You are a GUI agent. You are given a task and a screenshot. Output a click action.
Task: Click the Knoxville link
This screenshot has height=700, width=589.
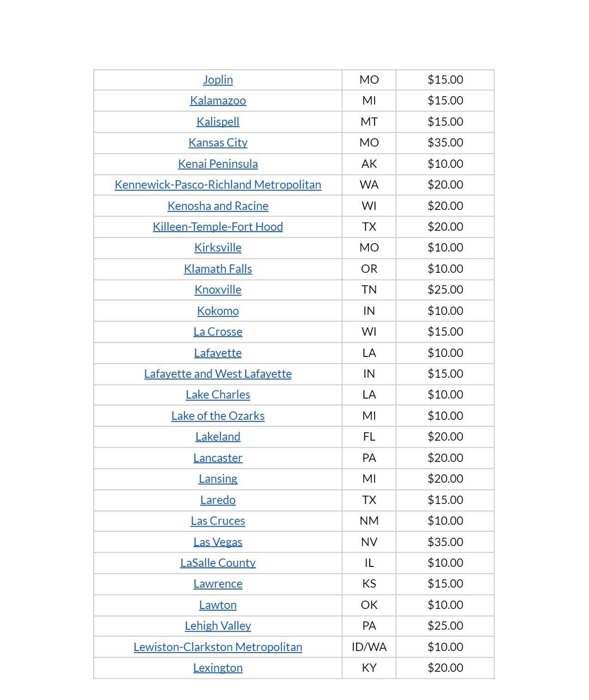coord(218,289)
